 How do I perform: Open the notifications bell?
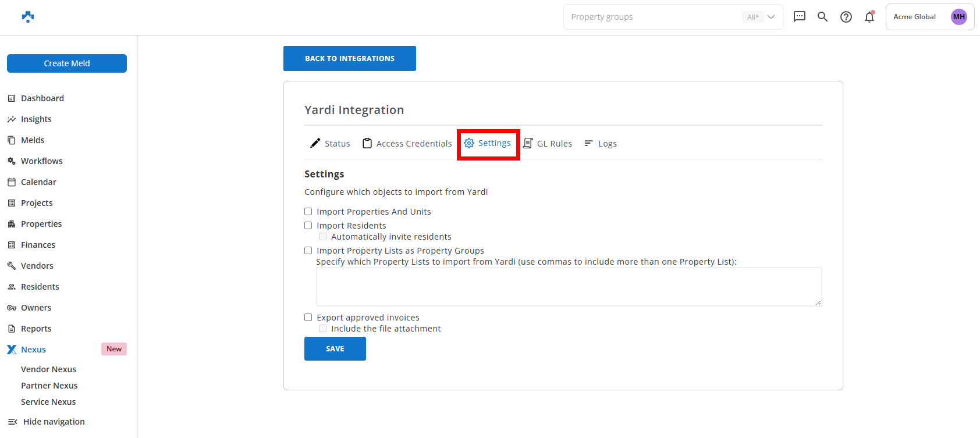[x=869, y=17]
